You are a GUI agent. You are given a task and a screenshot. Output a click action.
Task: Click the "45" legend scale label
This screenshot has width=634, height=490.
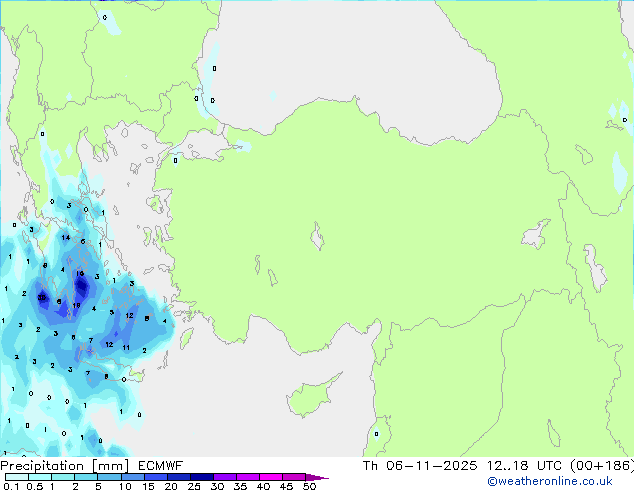coord(286,486)
